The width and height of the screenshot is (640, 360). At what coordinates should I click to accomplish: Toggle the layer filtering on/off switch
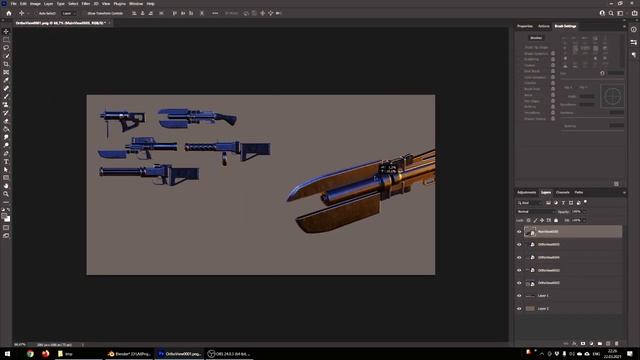tap(586, 202)
